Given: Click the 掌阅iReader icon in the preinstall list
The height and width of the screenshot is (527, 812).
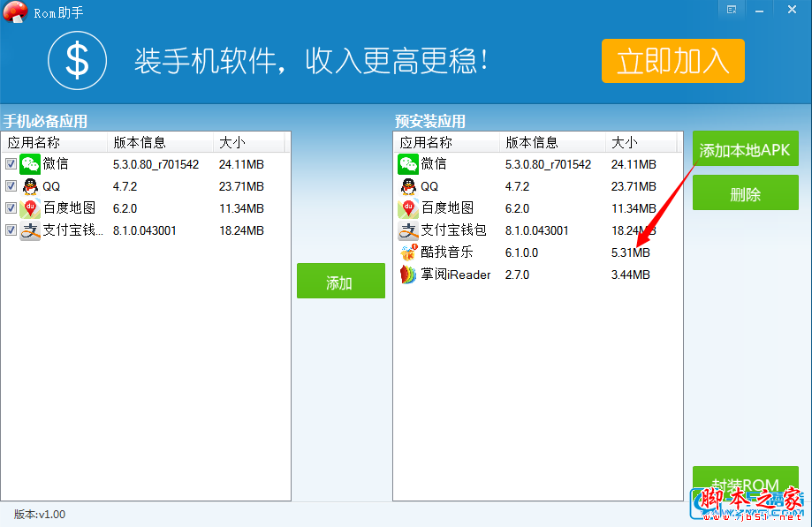Looking at the screenshot, I should 408,275.
